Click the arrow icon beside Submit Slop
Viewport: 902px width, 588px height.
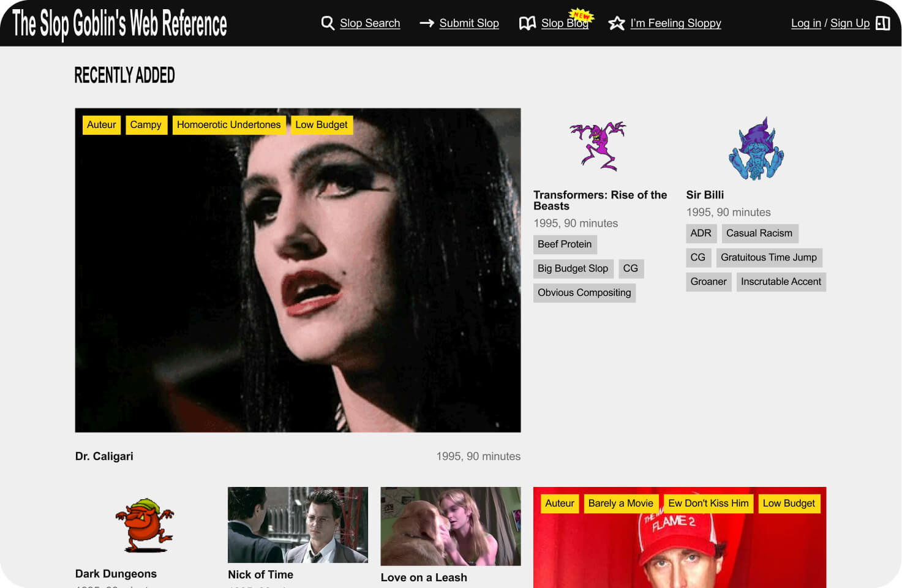click(x=427, y=23)
